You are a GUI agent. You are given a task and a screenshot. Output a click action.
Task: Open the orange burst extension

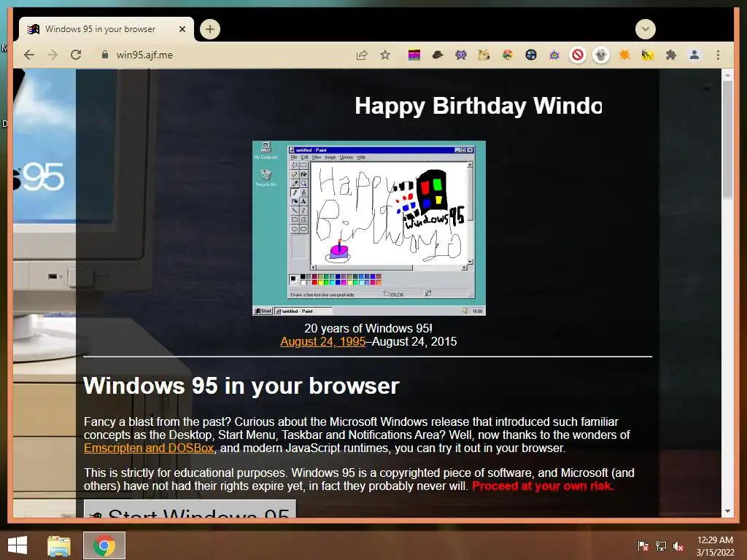(624, 55)
